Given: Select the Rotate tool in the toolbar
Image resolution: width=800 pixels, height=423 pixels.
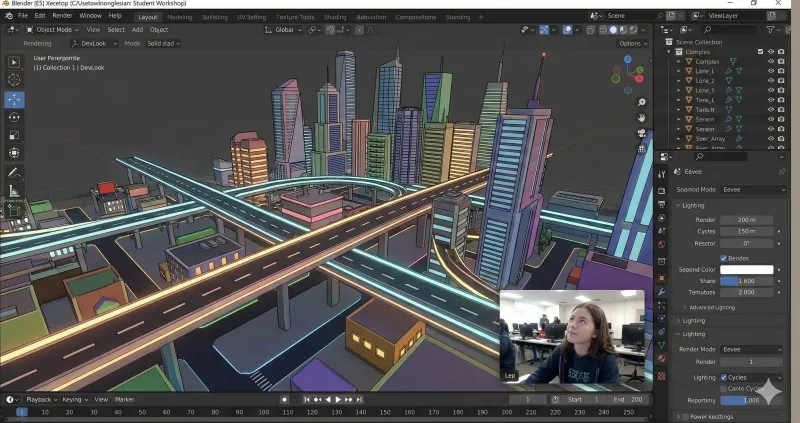Looking at the screenshot, I should [15, 117].
